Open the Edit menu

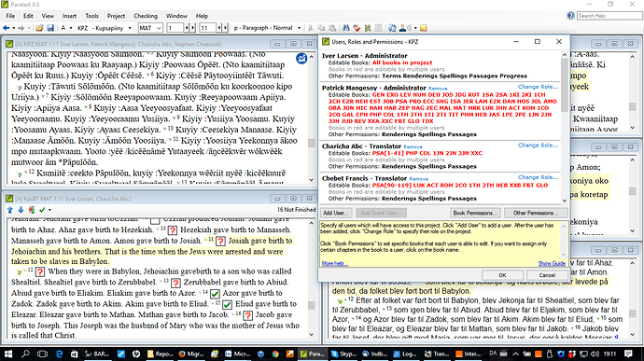click(28, 16)
